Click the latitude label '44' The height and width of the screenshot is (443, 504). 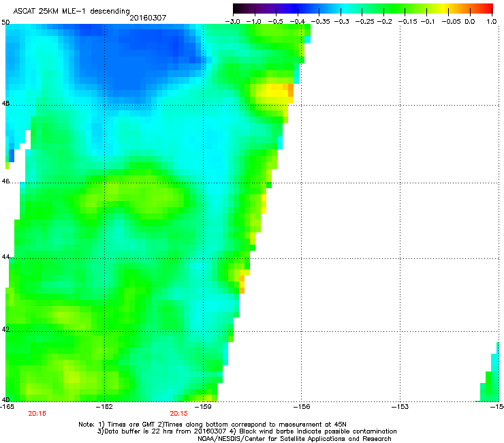click(x=5, y=257)
